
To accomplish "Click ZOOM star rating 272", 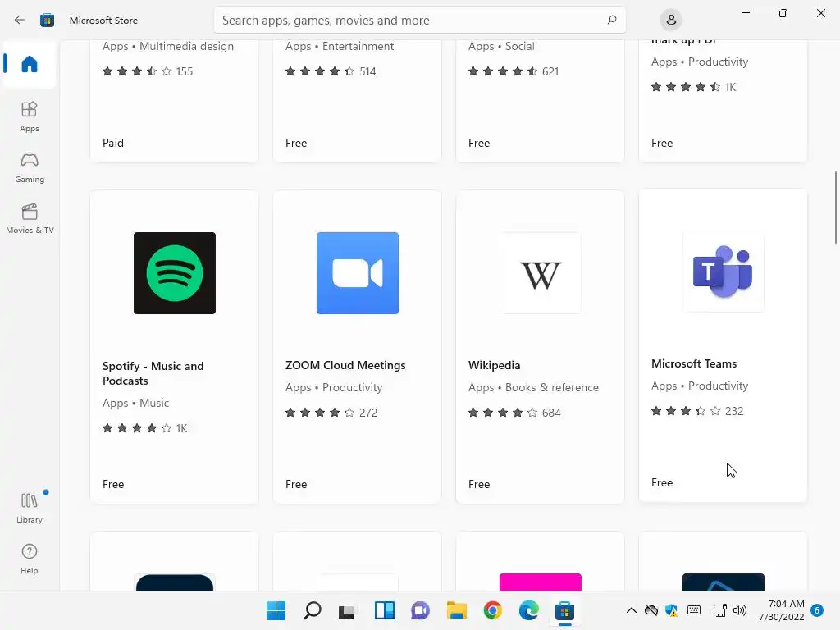I will tap(331, 413).
